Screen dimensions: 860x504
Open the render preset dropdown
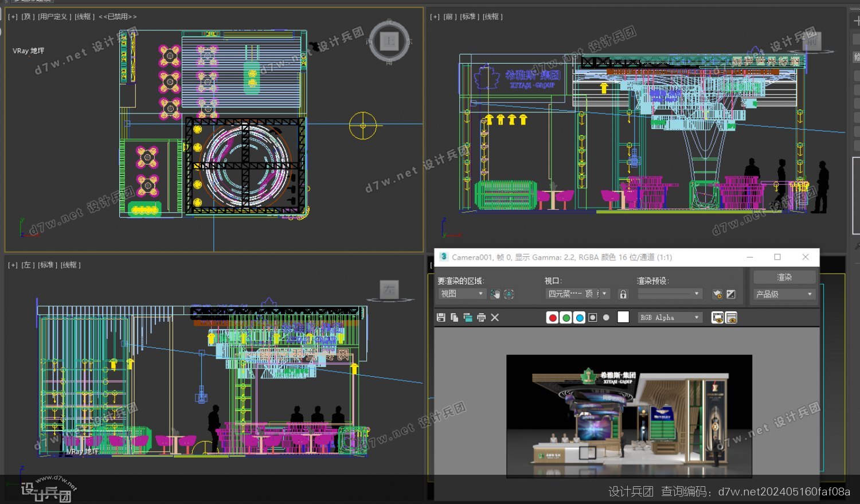tap(670, 294)
